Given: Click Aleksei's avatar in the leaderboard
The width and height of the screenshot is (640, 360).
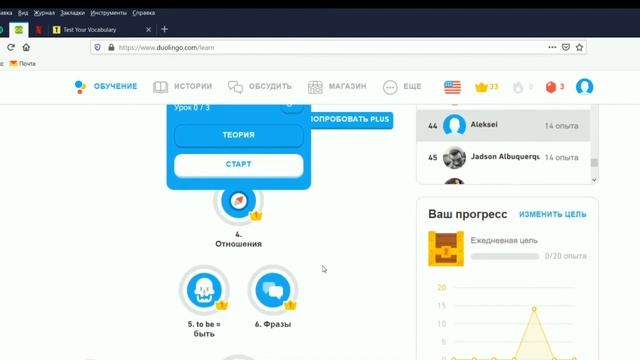Looking at the screenshot, I should (454, 125).
